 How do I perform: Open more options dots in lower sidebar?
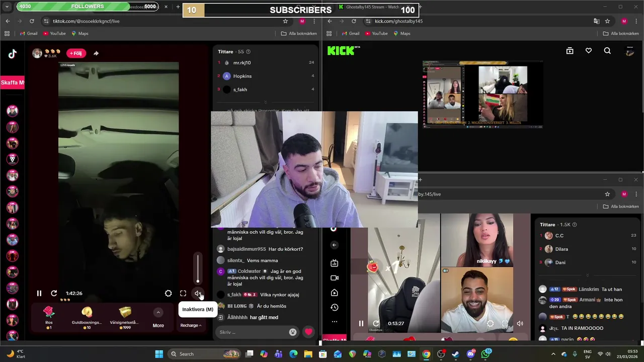click(x=334, y=322)
